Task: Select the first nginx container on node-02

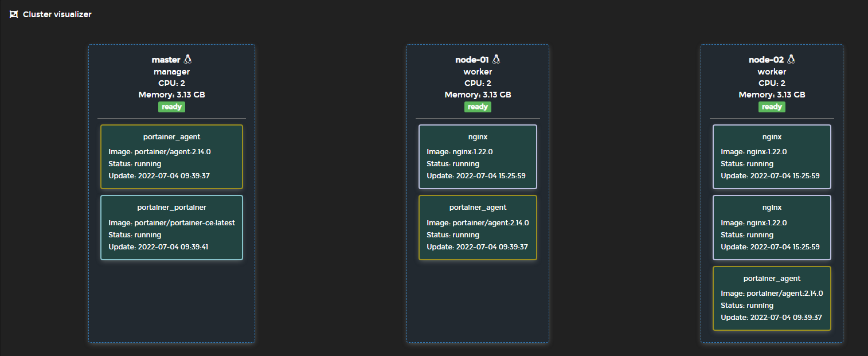Action: click(772, 156)
